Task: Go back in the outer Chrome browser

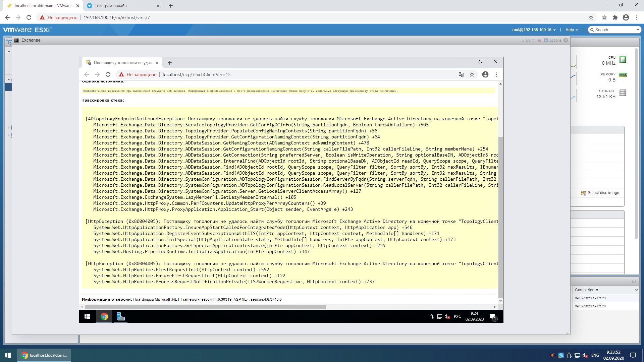Action: tap(7, 17)
